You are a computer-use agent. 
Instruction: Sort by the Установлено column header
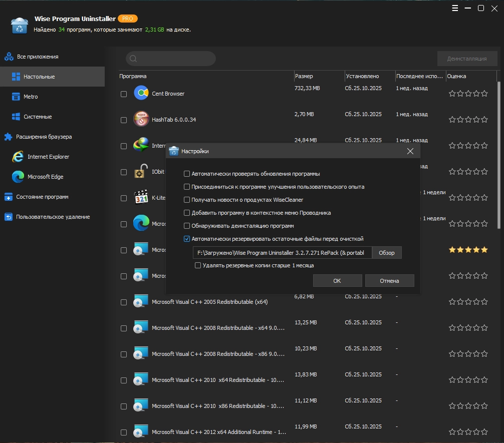coord(362,76)
